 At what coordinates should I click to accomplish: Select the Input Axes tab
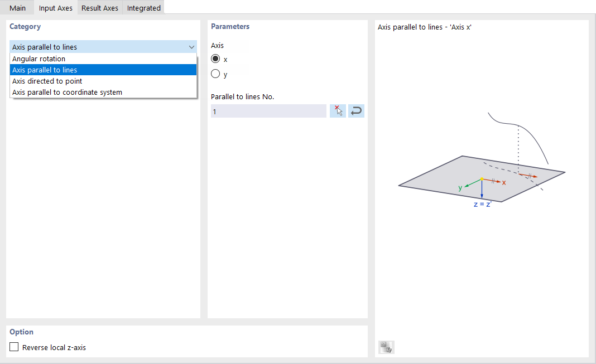55,7
